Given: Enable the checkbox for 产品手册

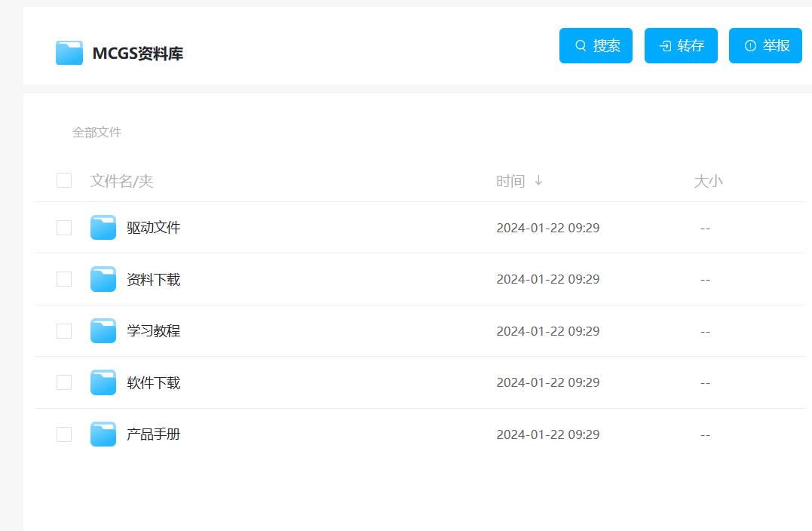Looking at the screenshot, I should (64, 434).
